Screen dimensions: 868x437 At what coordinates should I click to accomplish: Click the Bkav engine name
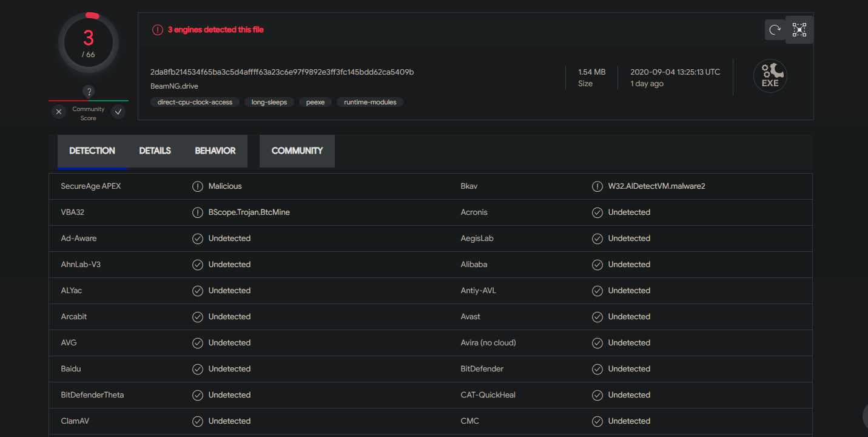click(469, 186)
